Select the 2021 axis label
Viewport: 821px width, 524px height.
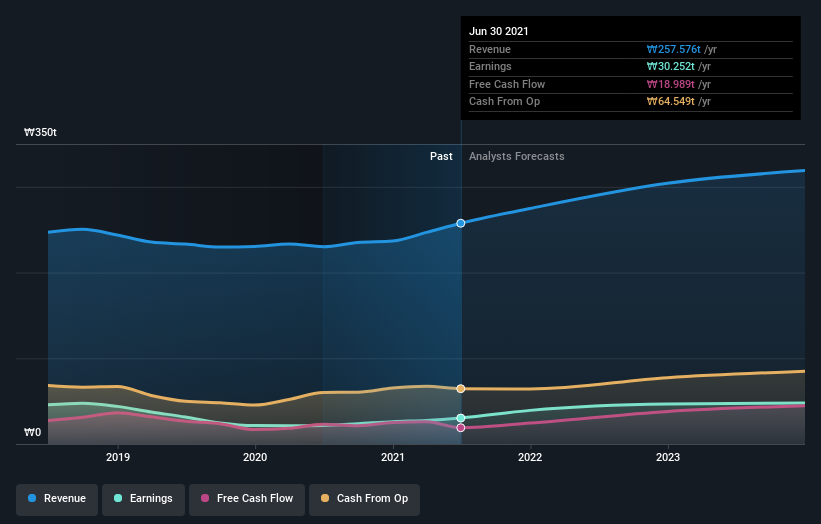click(393, 458)
